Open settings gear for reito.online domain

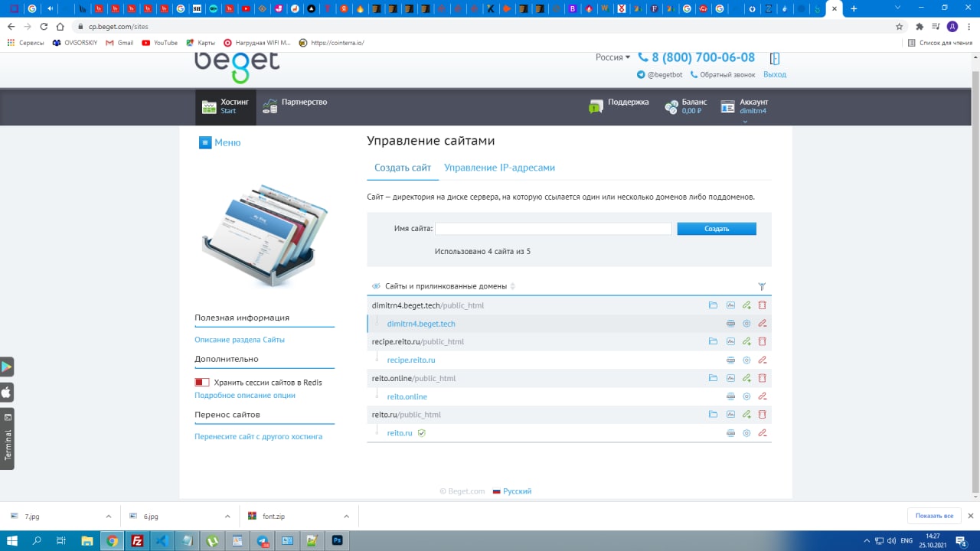pos(746,396)
